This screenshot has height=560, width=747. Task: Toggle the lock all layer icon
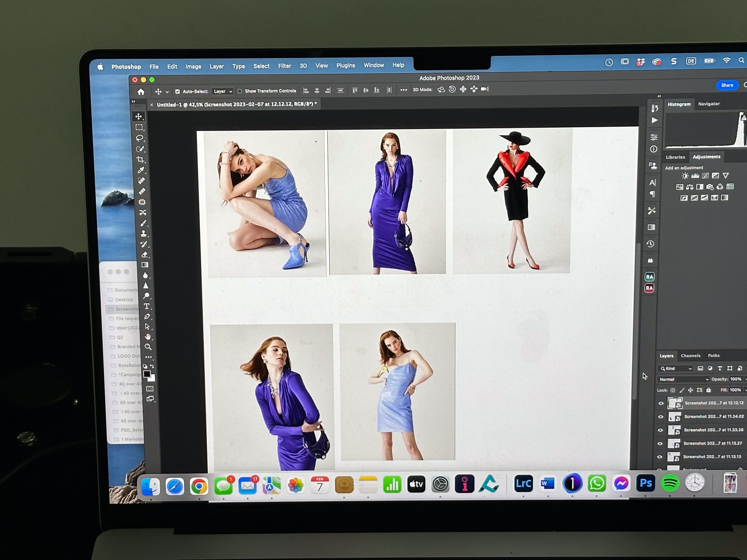(708, 390)
